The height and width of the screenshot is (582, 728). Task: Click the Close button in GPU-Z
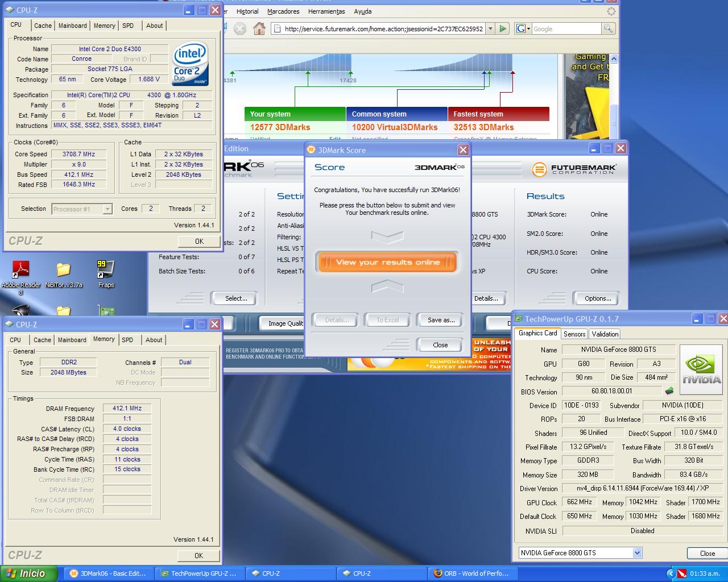click(708, 553)
